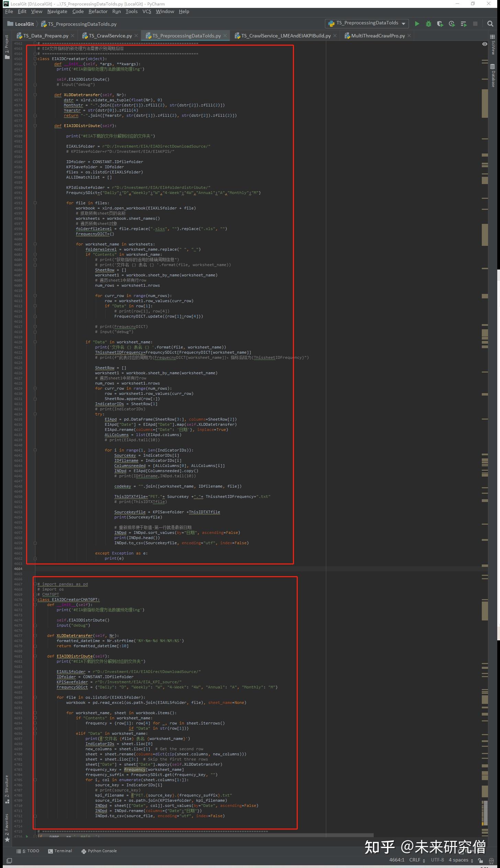The image size is (500, 868).
Task: Open the Tools menu
Action: click(x=132, y=11)
